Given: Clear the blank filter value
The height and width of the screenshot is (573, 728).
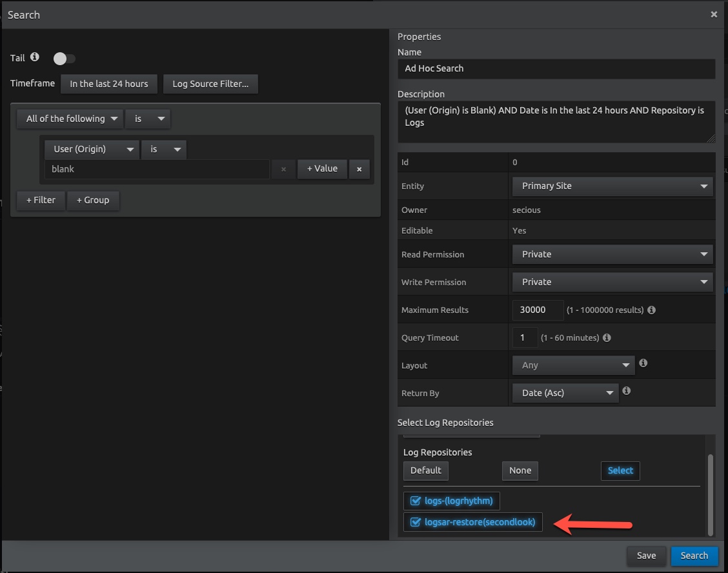Looking at the screenshot, I should [x=283, y=169].
